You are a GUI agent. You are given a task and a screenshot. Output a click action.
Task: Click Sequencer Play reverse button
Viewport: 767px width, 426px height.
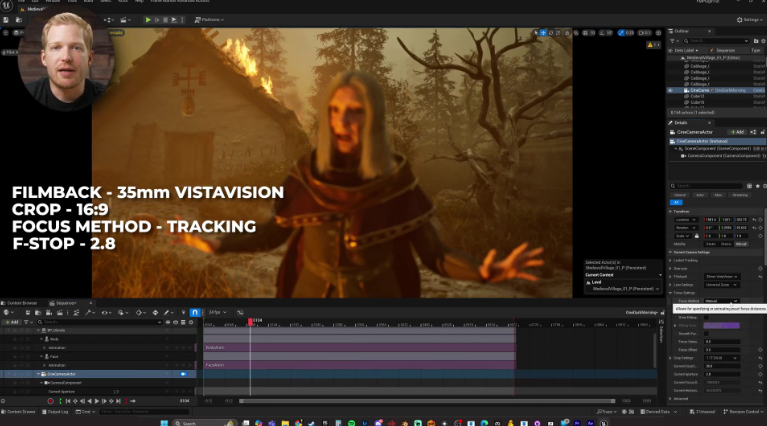click(90, 401)
